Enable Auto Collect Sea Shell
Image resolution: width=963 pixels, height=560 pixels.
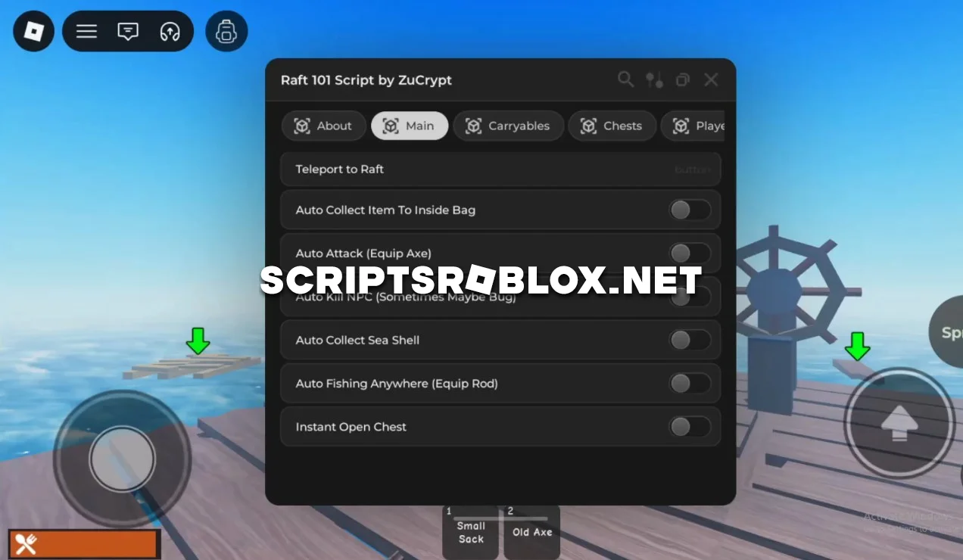(689, 340)
